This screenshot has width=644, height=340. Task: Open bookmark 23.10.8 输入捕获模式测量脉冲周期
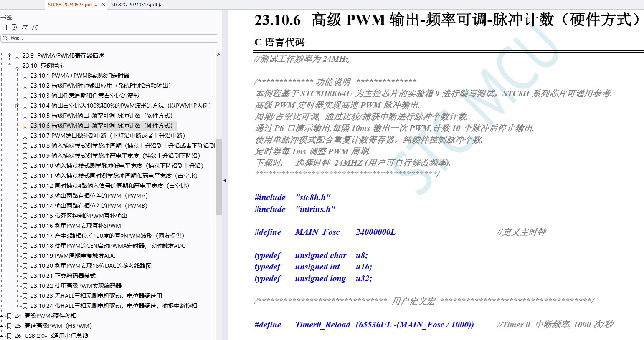pyautogui.click(x=123, y=146)
